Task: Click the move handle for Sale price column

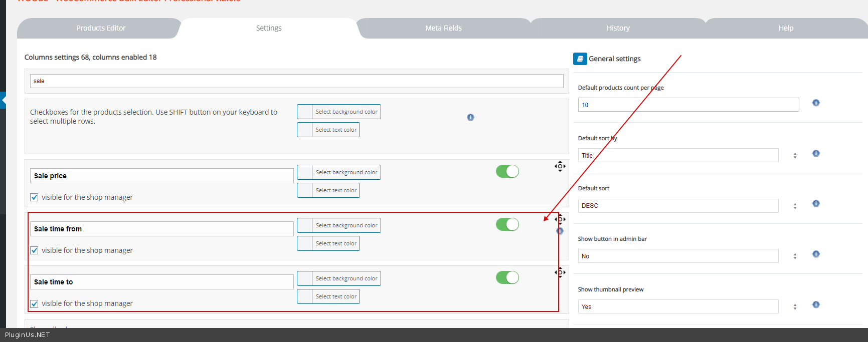Action: click(x=560, y=166)
